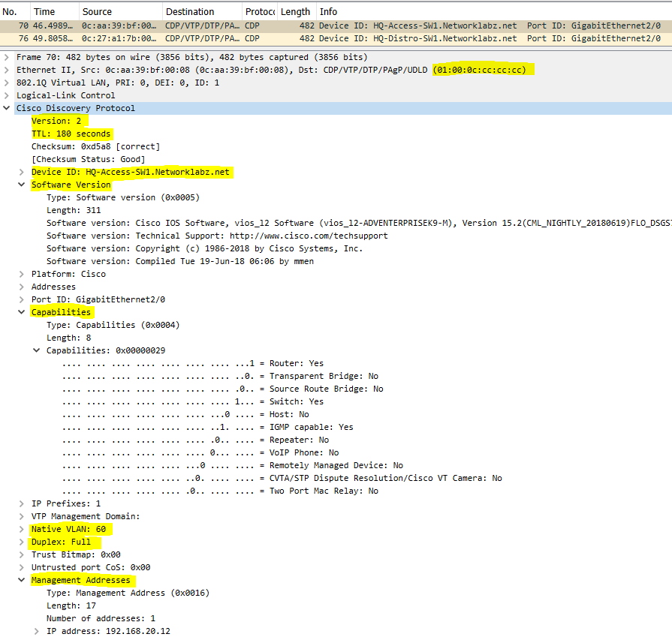The width and height of the screenshot is (672, 640).
Task: Expand the Duplex: Full field
Action: (22, 542)
